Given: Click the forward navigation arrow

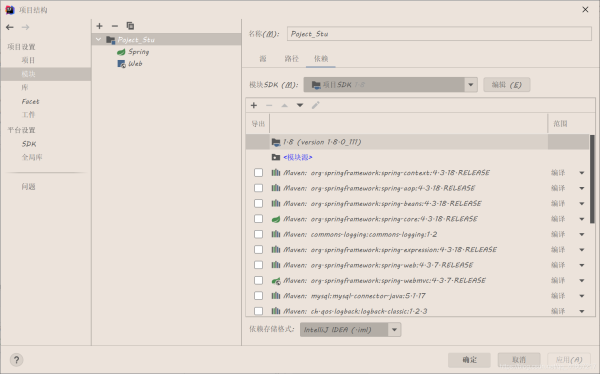Looking at the screenshot, I should (x=26, y=27).
